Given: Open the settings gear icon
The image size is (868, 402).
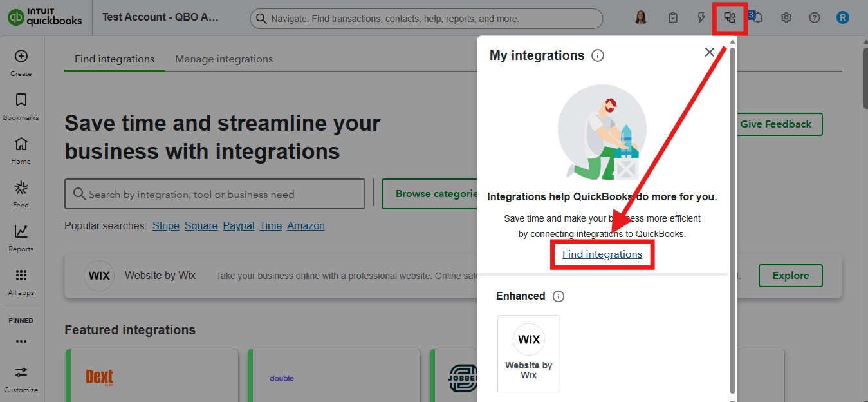Looking at the screenshot, I should click(x=786, y=18).
